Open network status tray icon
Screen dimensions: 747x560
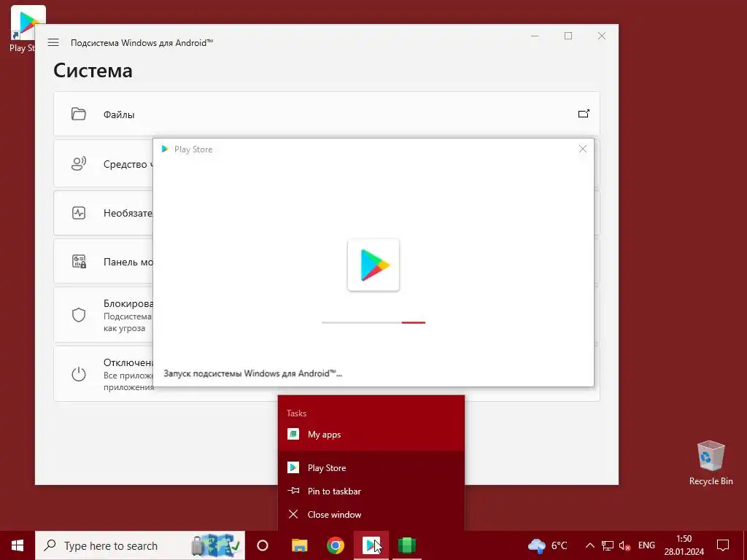click(608, 545)
